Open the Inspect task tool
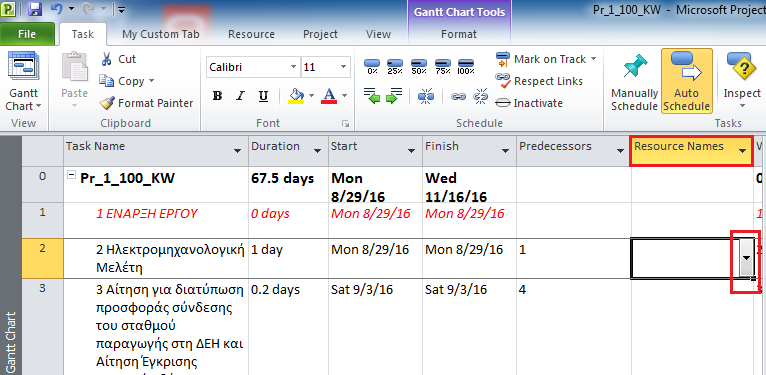The width and height of the screenshot is (766, 375). pos(742,80)
